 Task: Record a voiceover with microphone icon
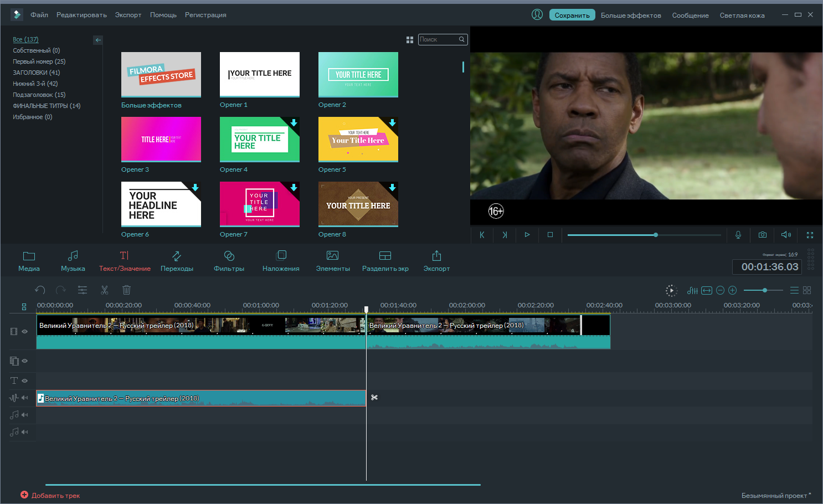pos(738,235)
